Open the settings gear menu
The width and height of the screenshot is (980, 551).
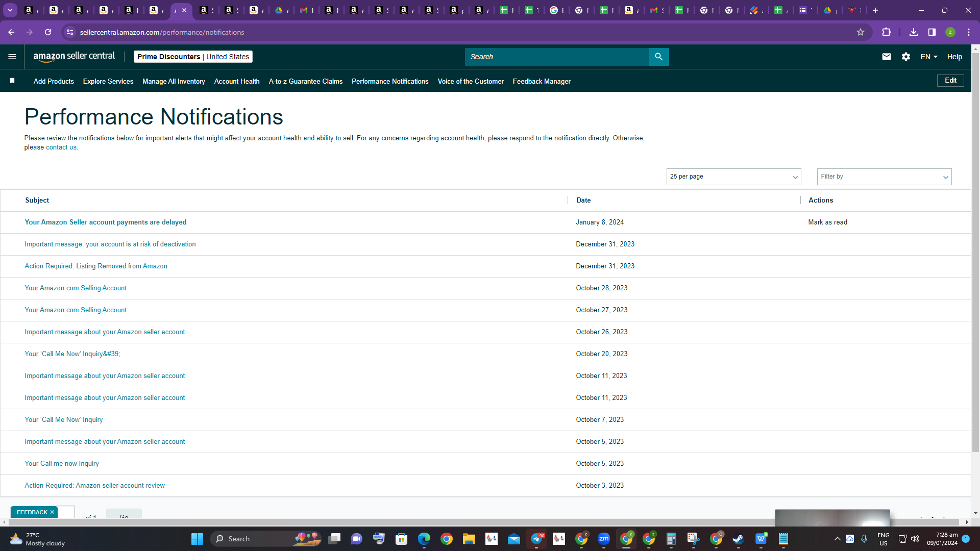906,57
